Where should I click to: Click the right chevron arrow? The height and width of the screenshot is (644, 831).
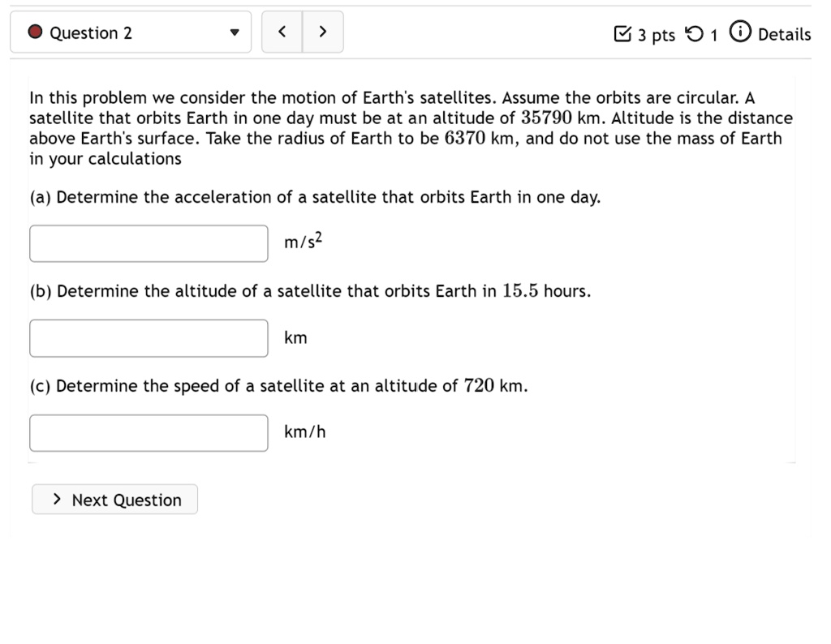tap(322, 31)
